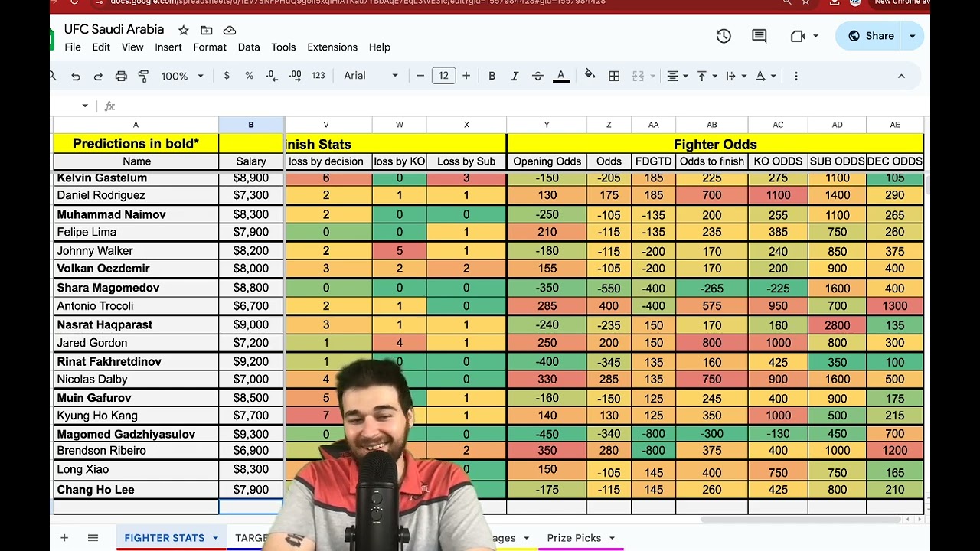The height and width of the screenshot is (551, 980).
Task: Check the cloud save status icon
Action: pyautogui.click(x=230, y=30)
